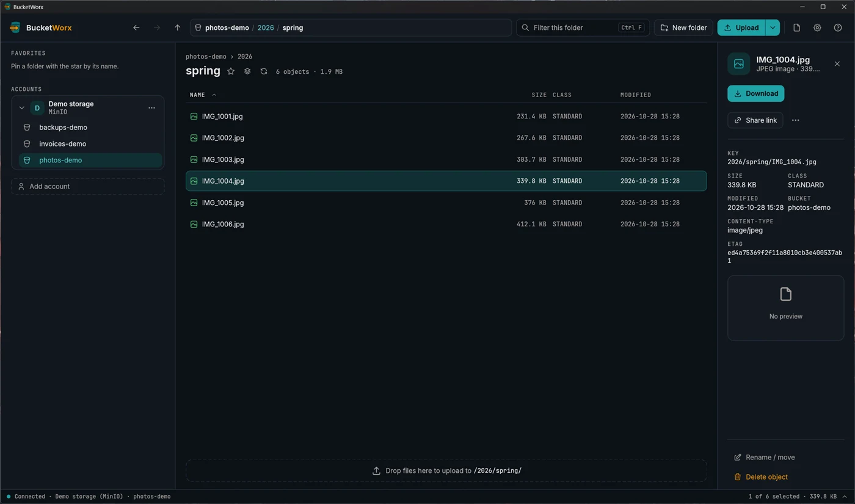
Task: Open Demo storage account options menu
Action: click(151, 108)
